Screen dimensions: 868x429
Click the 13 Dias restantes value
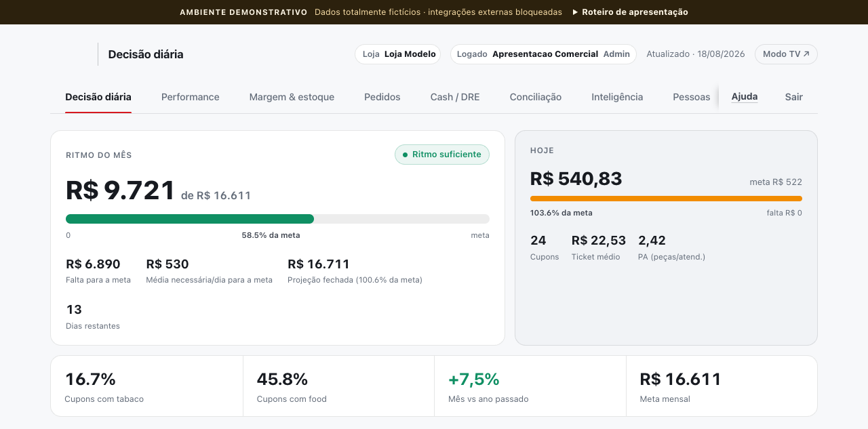click(74, 310)
